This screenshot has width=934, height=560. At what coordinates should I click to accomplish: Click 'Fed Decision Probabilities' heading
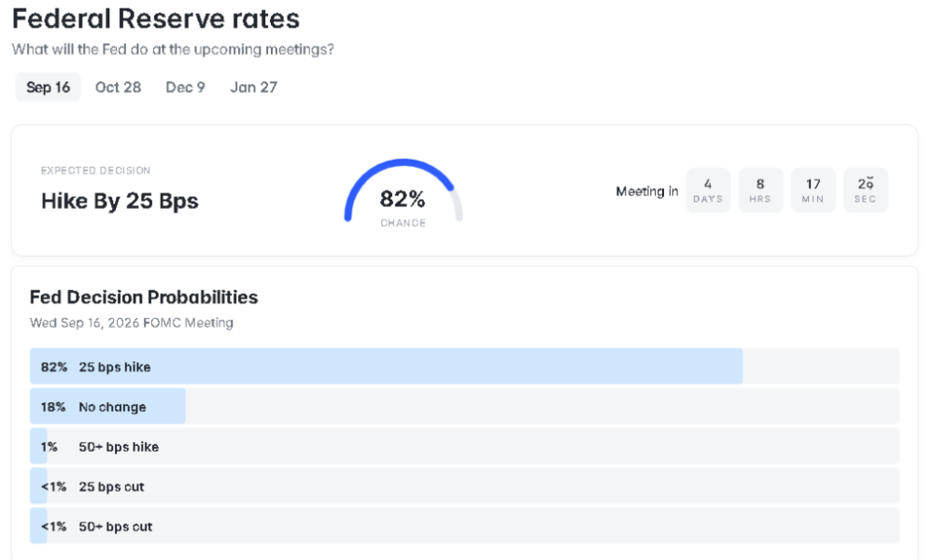coord(144,297)
